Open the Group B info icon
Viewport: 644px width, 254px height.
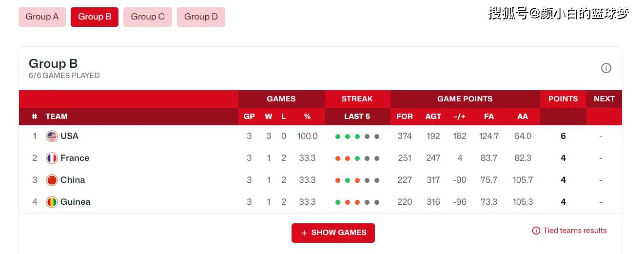coord(606,68)
